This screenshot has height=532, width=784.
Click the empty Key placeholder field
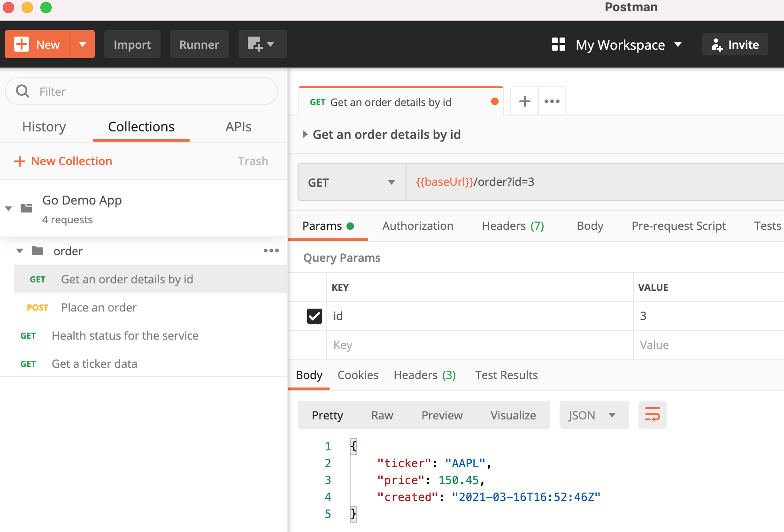click(479, 345)
